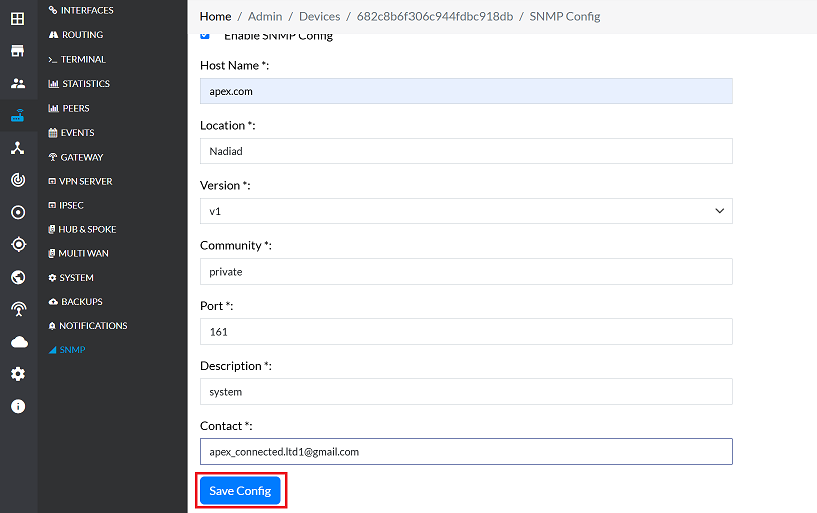Image resolution: width=817 pixels, height=513 pixels.
Task: Toggle the Enable SNMP Config checkbox
Action: 205,35
